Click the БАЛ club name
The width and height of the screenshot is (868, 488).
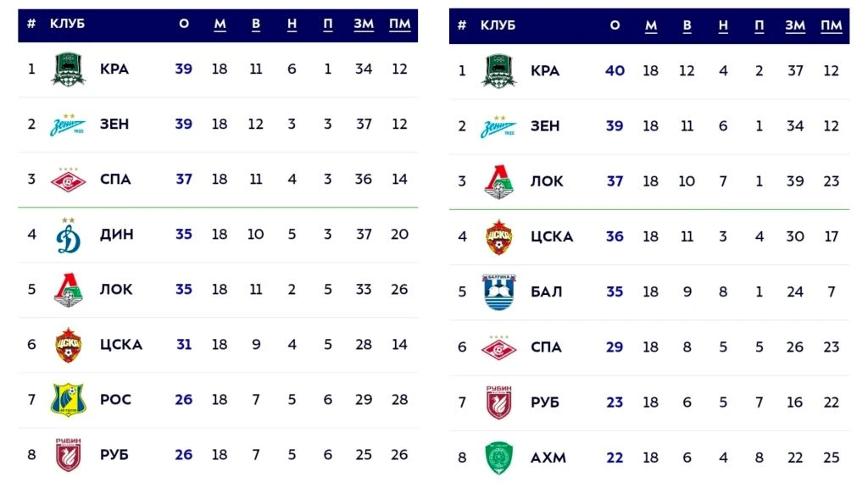pos(544,291)
